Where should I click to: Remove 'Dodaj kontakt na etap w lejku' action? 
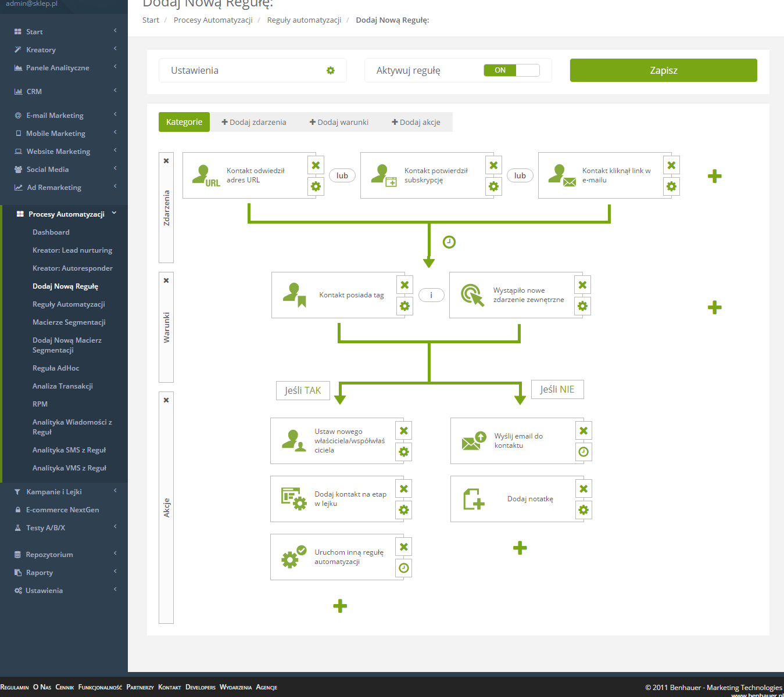click(403, 489)
